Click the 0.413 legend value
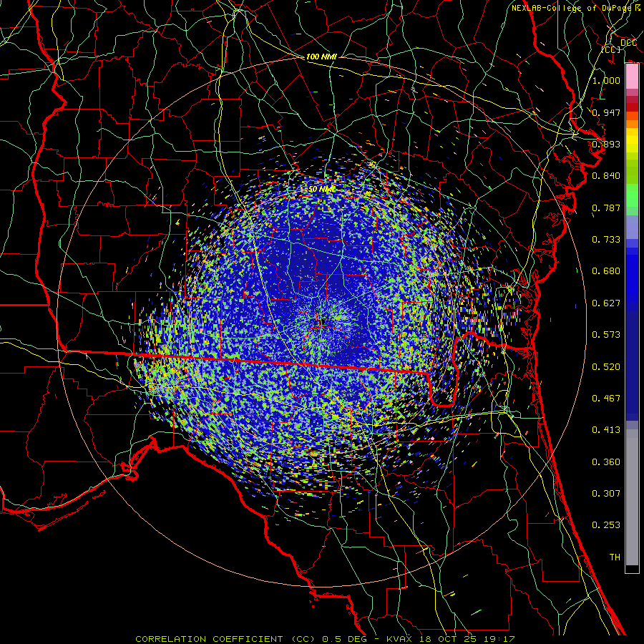This screenshot has width=644, height=644. [606, 430]
